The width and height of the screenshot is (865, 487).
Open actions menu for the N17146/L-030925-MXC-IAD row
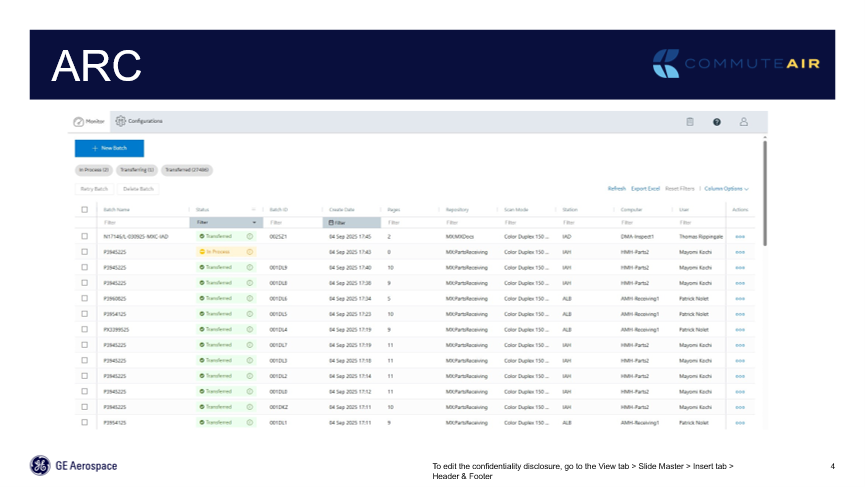click(x=740, y=236)
